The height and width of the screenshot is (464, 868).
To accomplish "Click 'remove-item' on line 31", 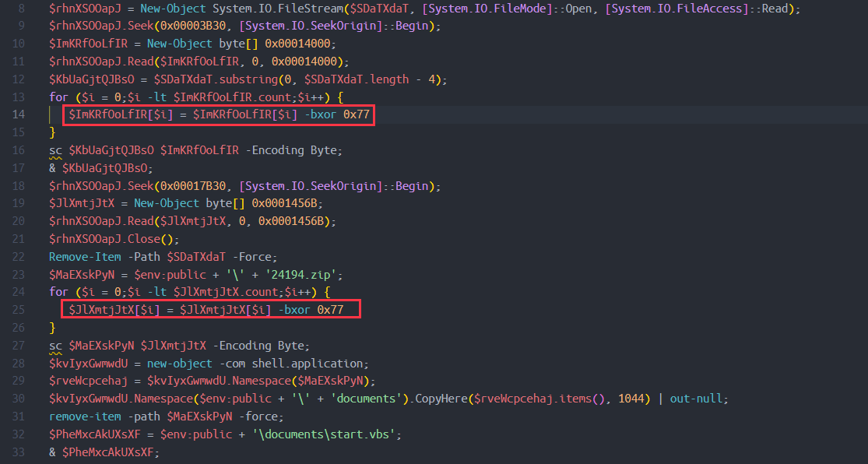I will [85, 417].
